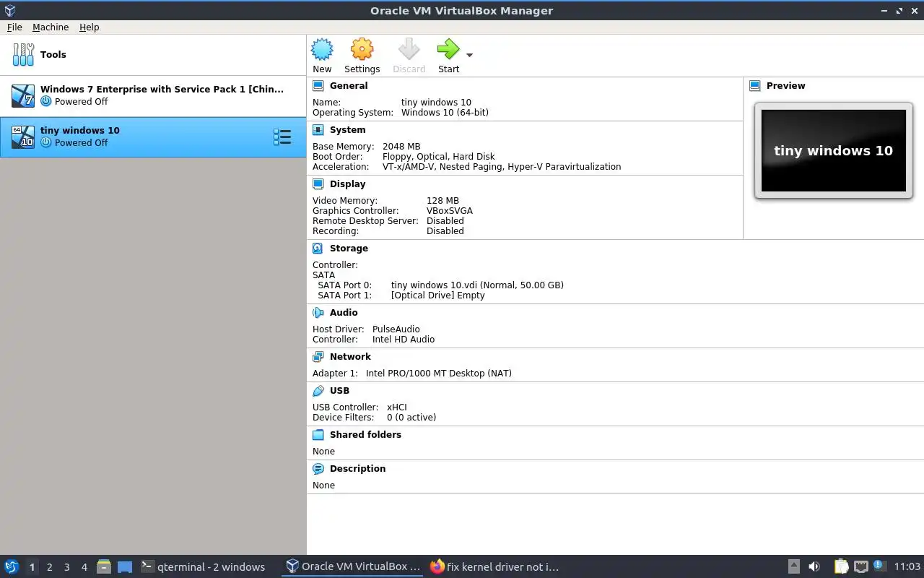Open the USB settings header

click(x=339, y=391)
